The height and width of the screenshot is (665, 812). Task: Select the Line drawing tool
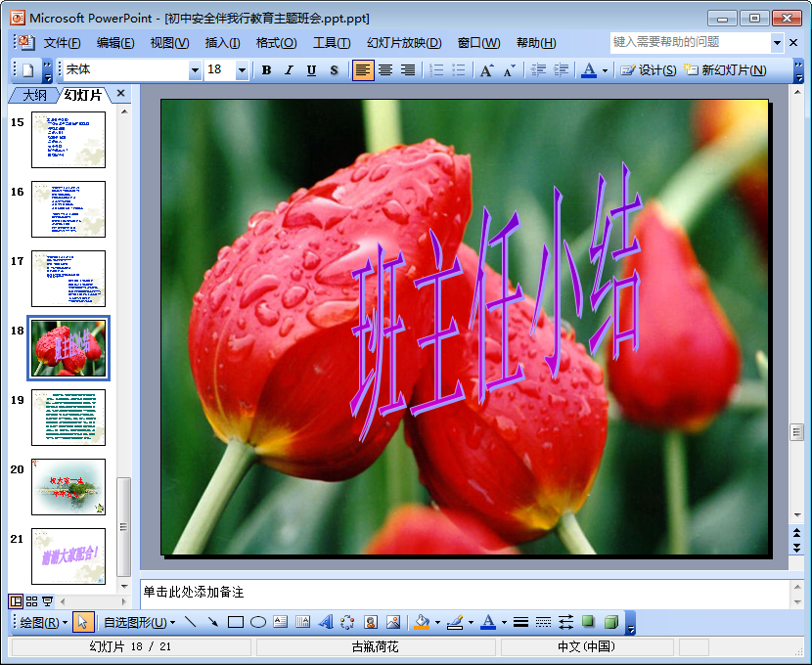190,622
